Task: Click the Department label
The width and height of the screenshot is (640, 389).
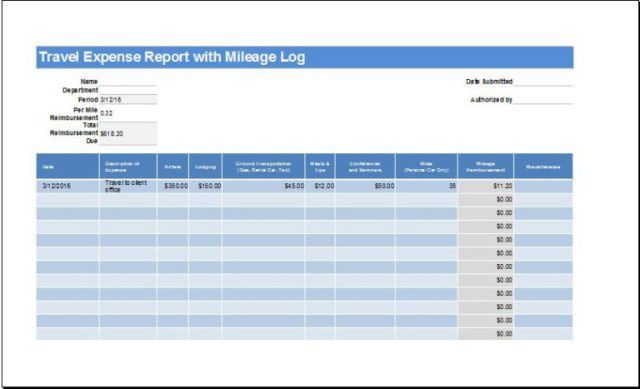Action: tap(80, 90)
